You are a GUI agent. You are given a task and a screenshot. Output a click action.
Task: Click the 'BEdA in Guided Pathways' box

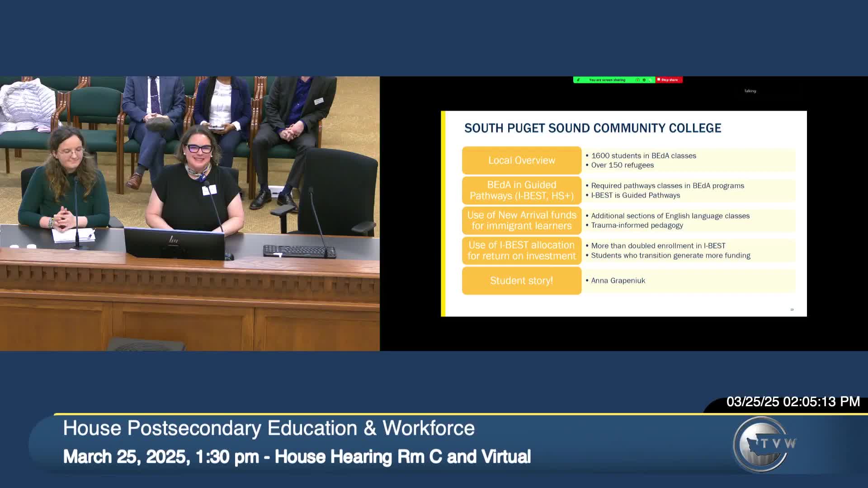521,190
